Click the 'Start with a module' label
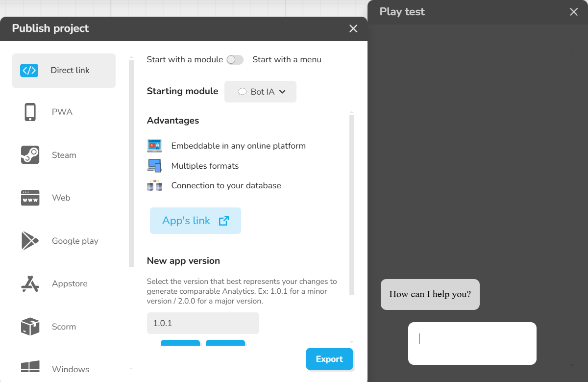This screenshot has width=588, height=382. click(x=185, y=59)
